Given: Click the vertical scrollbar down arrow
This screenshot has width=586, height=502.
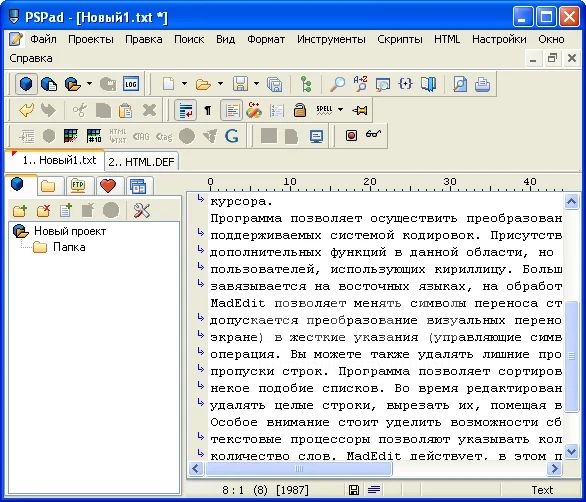Looking at the screenshot, I should 571,452.
